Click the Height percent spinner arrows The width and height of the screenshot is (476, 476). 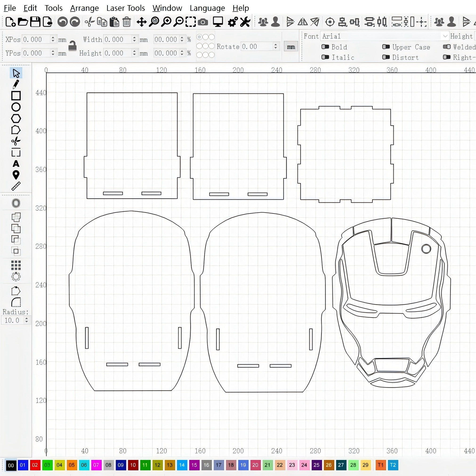[182, 53]
